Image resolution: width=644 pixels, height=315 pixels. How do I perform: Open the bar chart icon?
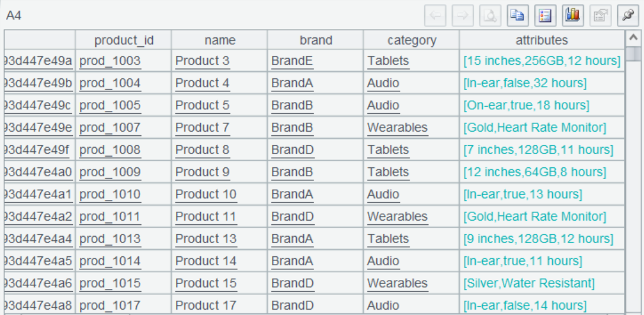coord(572,16)
